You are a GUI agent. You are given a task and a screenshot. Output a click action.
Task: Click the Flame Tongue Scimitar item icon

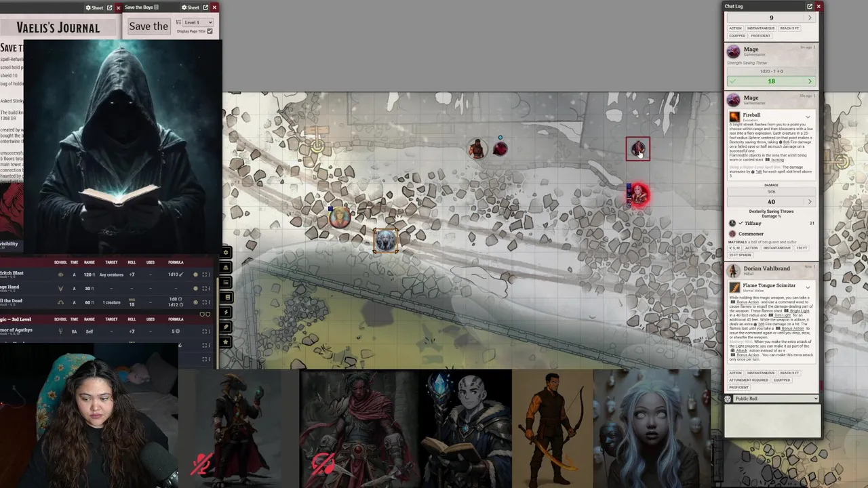[734, 287]
